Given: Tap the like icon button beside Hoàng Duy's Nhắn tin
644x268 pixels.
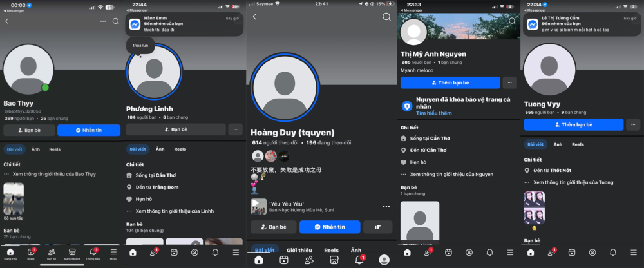Looking at the screenshot, I should click(x=377, y=227).
